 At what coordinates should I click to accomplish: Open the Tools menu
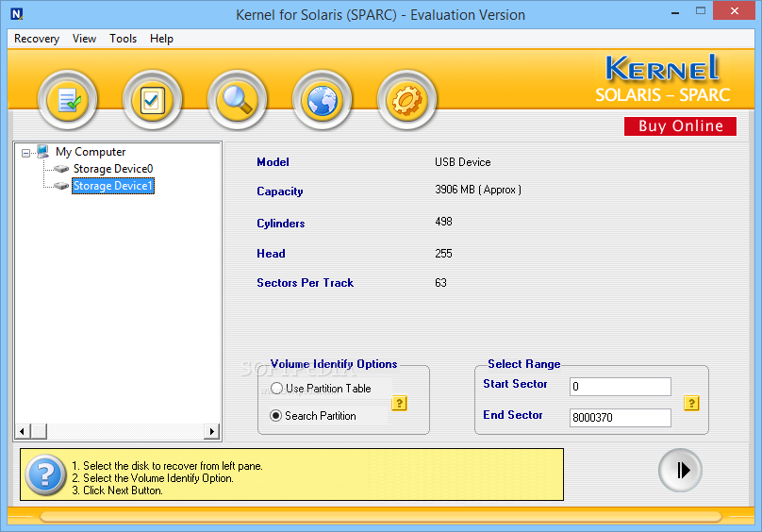pyautogui.click(x=123, y=39)
